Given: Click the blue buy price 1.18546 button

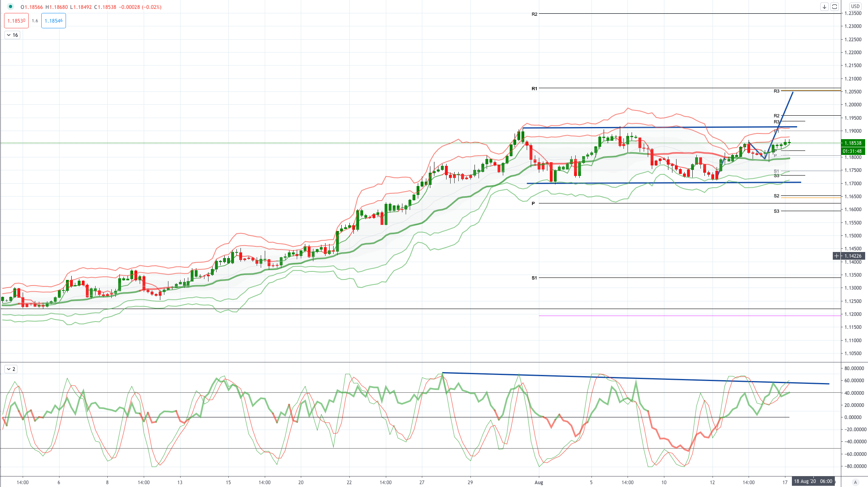Looking at the screenshot, I should (53, 21).
